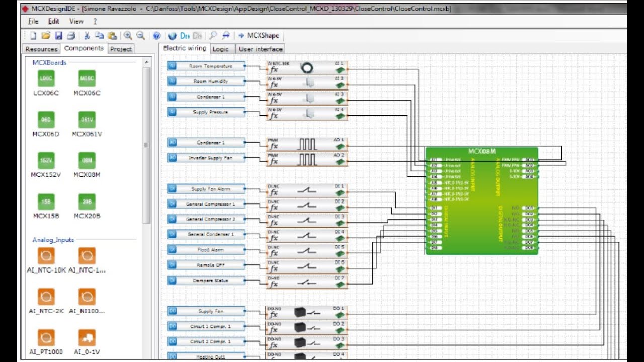Create a new file from the toolbar
The width and height of the screenshot is (644, 362).
pyautogui.click(x=33, y=35)
